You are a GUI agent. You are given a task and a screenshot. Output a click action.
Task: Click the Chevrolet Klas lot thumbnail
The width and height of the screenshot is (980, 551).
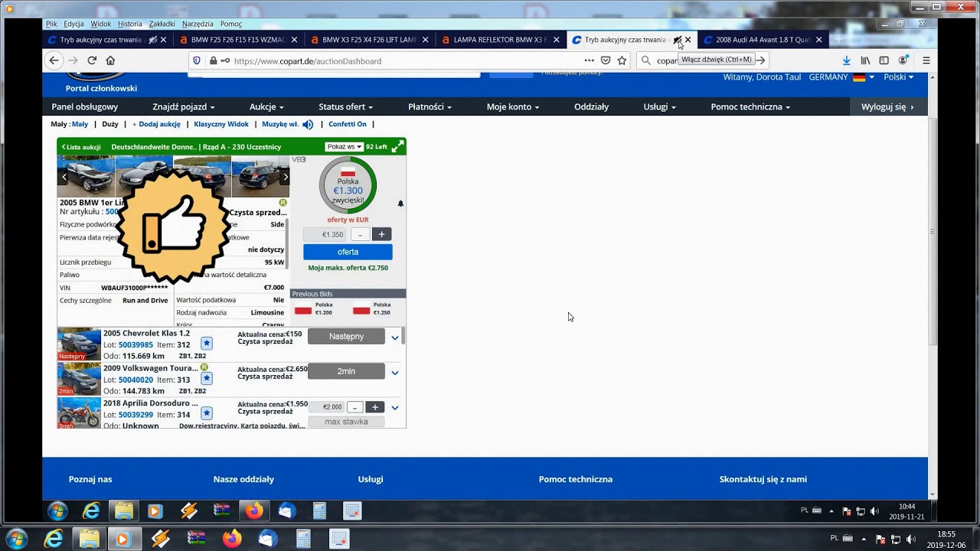tap(79, 344)
